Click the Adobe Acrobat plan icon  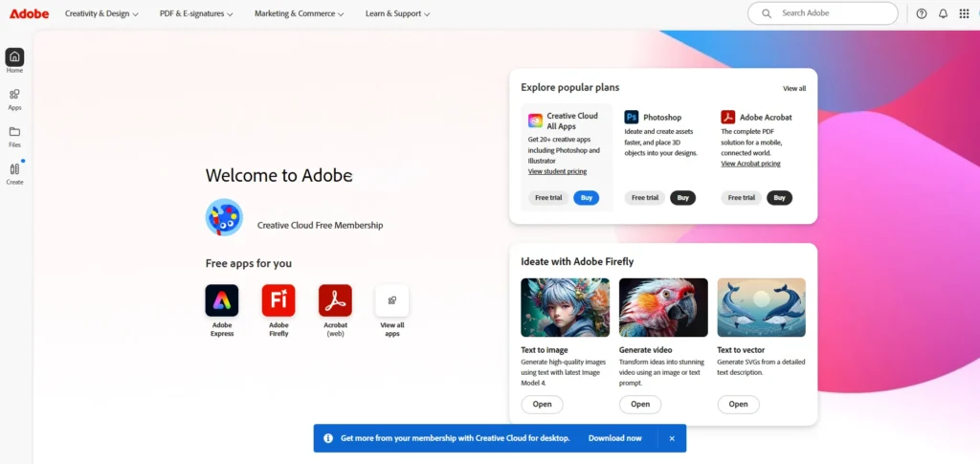click(728, 117)
